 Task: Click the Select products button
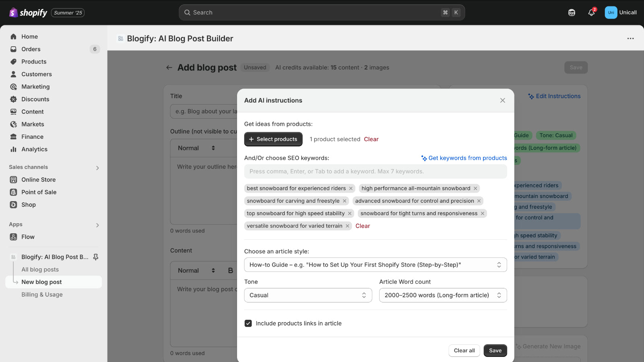273,139
